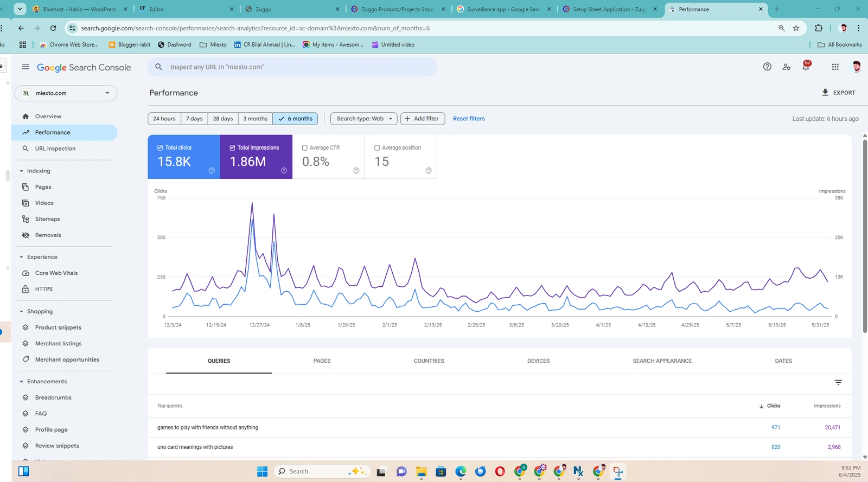Open help tooltip for Total impressions
Viewport: 868px width, 482px height.
point(284,171)
